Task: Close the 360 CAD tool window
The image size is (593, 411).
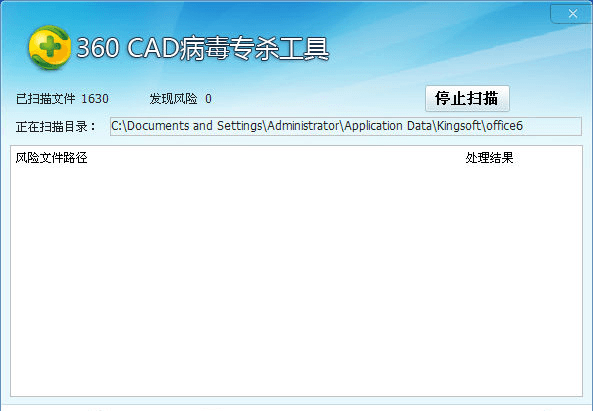Action: click(x=572, y=14)
